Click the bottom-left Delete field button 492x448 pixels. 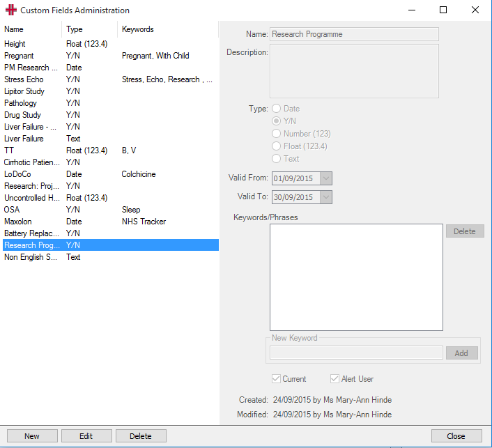click(141, 436)
